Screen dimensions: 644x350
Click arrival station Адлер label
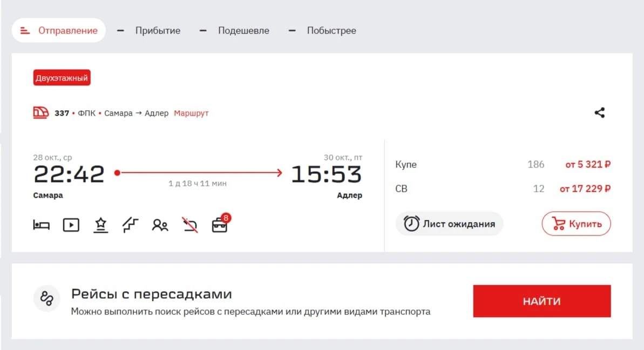pos(349,195)
